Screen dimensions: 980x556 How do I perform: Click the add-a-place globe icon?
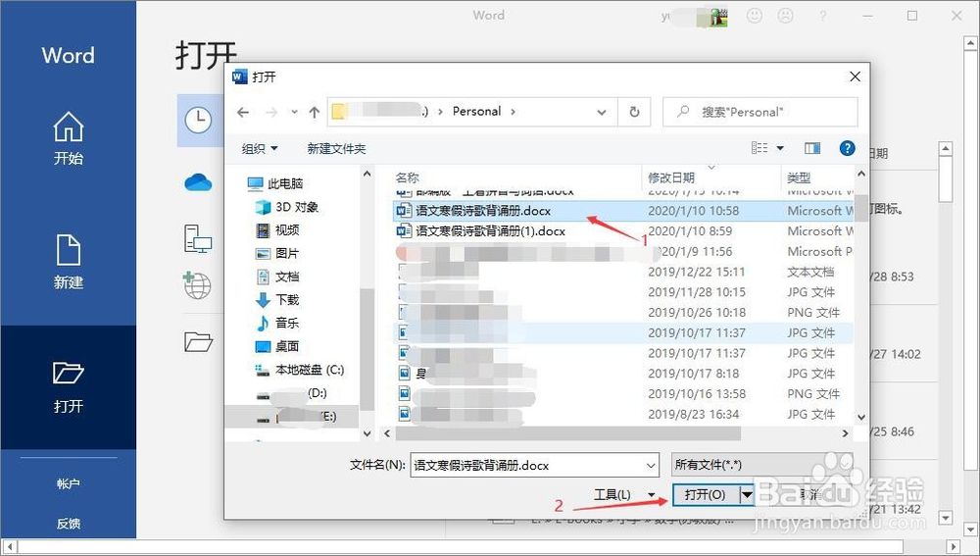pyautogui.click(x=198, y=284)
